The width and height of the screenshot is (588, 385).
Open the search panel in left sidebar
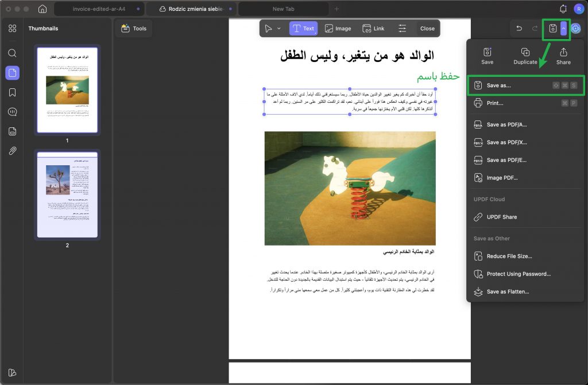(13, 53)
